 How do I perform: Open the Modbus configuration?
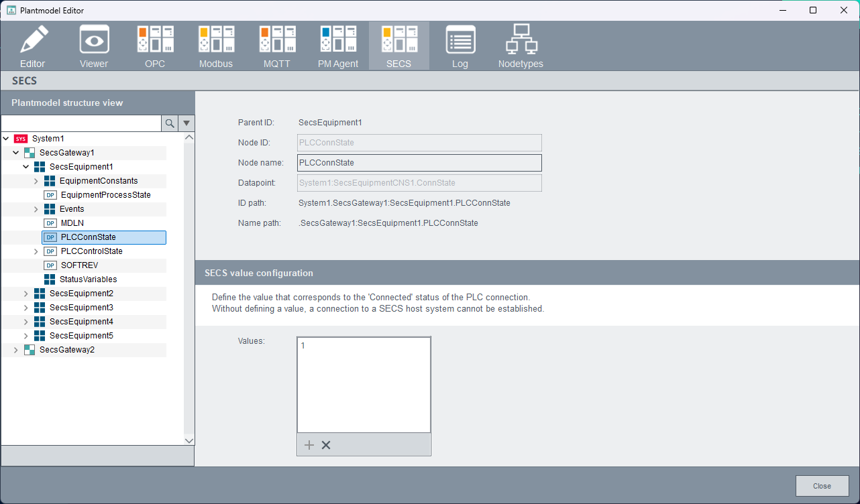tap(216, 46)
